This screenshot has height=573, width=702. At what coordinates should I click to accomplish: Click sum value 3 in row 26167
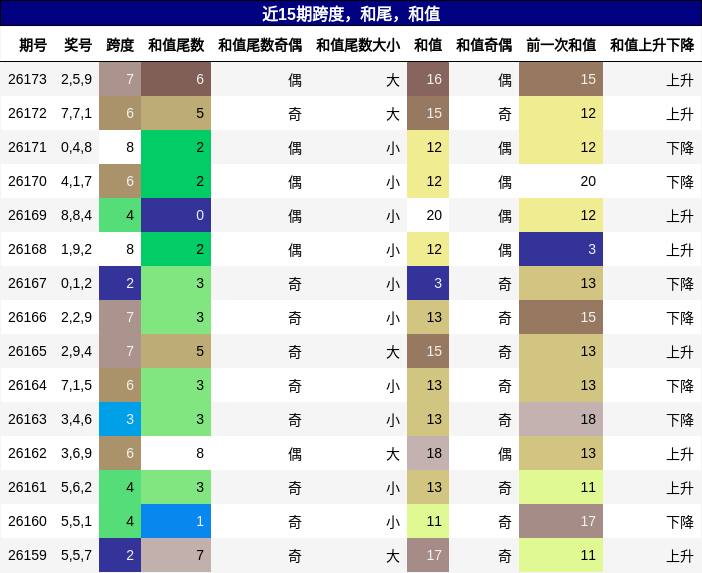pos(428,283)
